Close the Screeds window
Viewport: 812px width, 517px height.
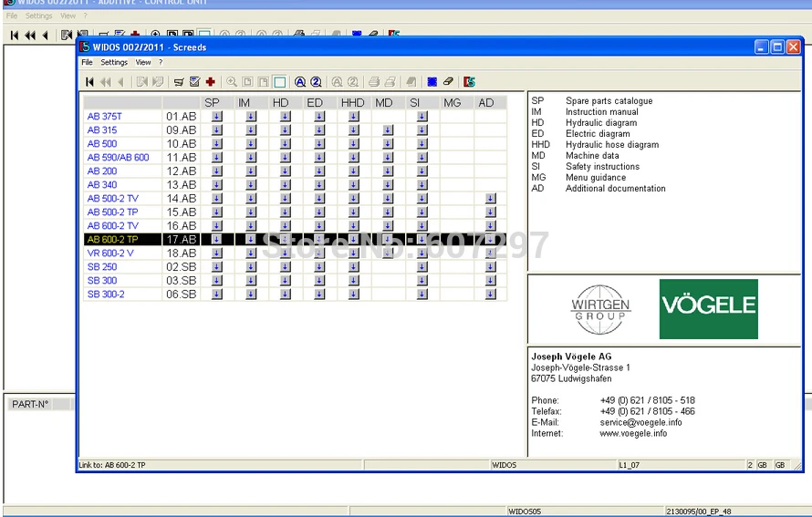pyautogui.click(x=794, y=47)
